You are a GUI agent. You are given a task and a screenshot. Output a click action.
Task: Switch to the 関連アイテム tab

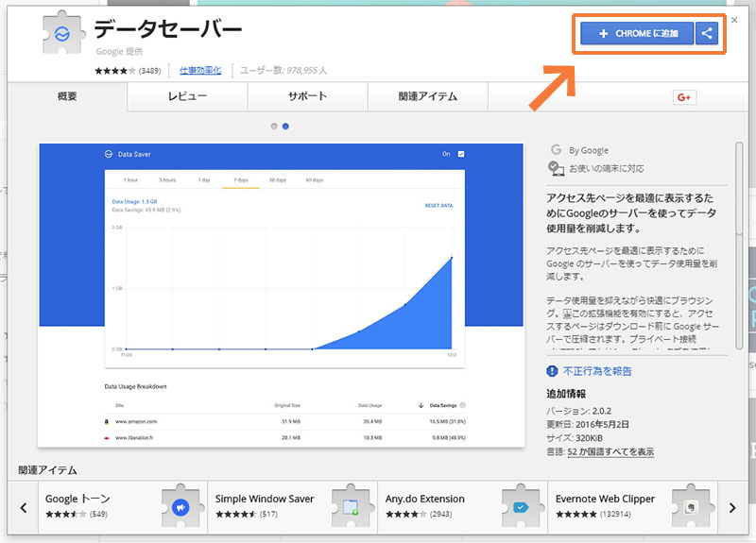[428, 96]
